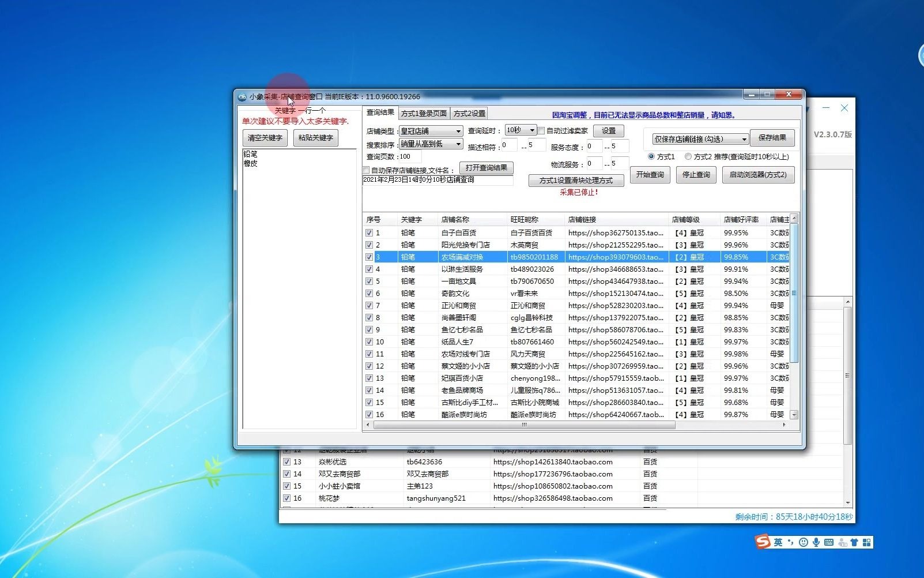Click 启动浏览器(方式2) button
The height and width of the screenshot is (578, 924).
point(758,175)
